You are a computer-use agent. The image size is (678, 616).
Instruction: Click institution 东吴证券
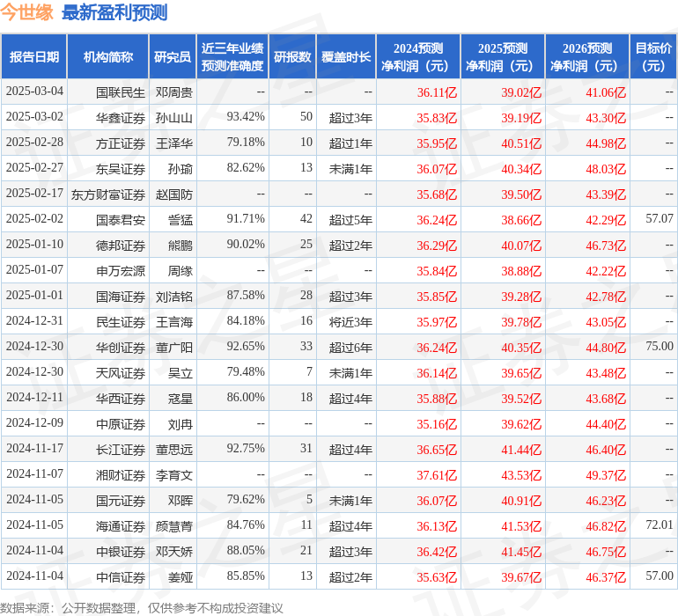click(121, 169)
